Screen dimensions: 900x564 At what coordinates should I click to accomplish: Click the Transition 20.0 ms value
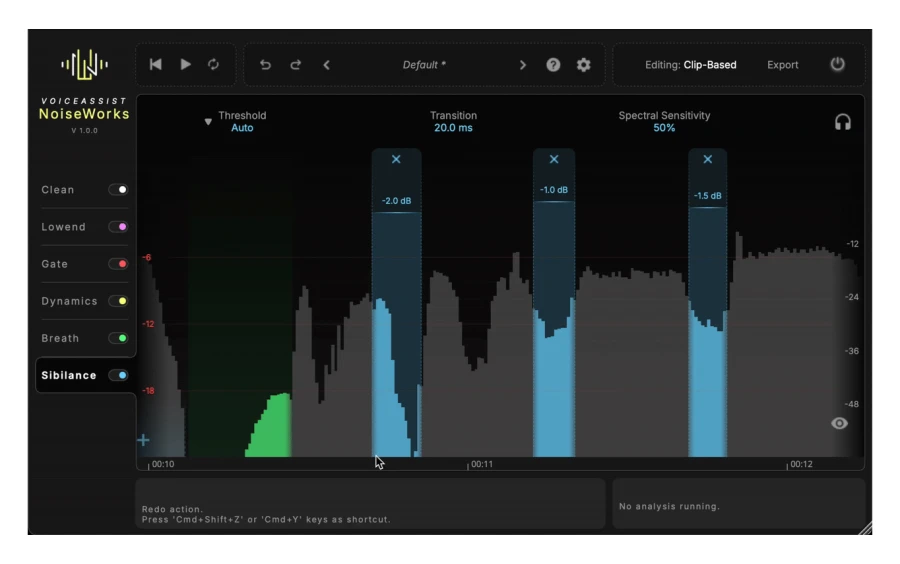(453, 128)
